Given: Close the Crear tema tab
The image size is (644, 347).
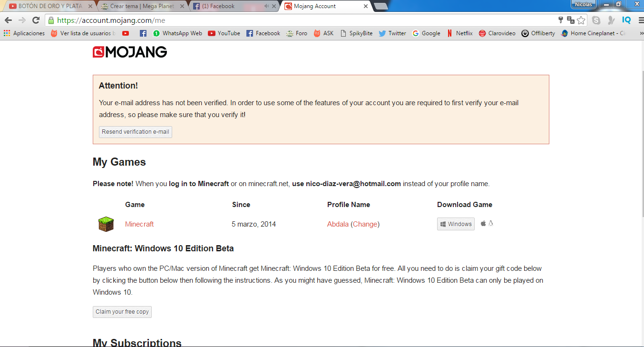Looking at the screenshot, I should coord(182,6).
